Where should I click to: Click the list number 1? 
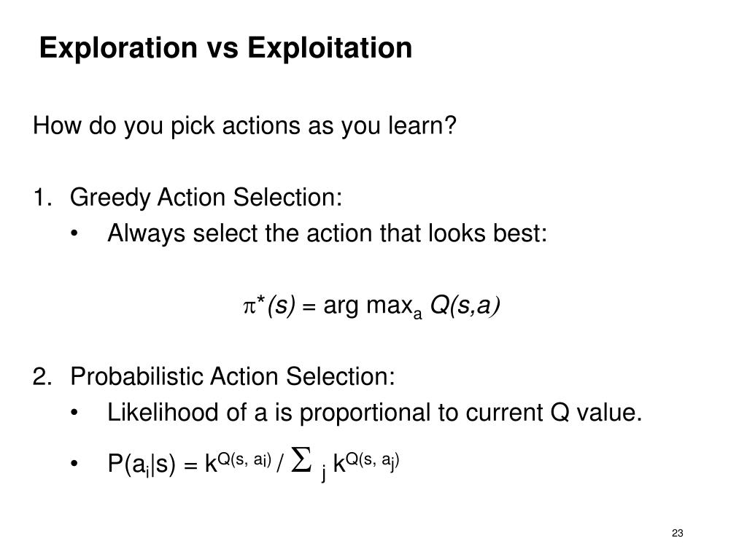pyautogui.click(x=42, y=197)
